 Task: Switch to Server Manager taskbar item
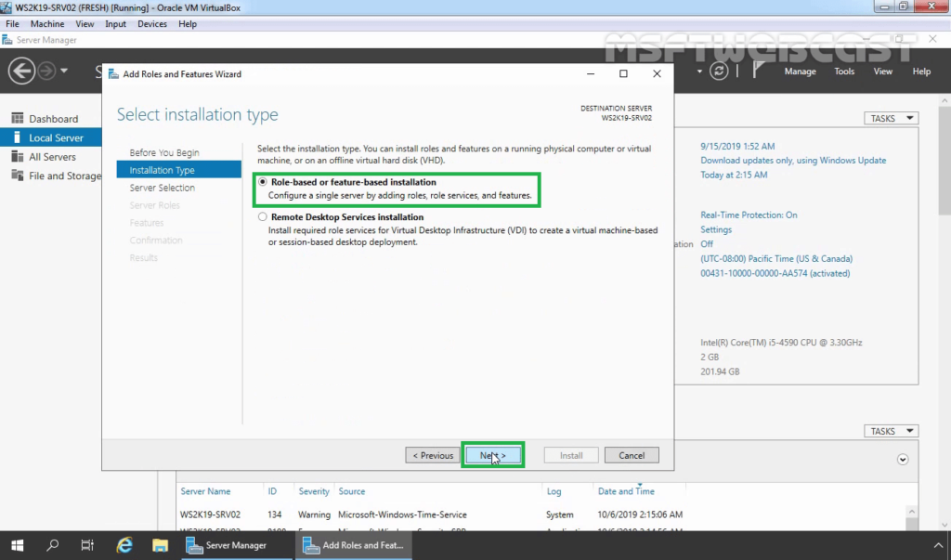[235, 545]
